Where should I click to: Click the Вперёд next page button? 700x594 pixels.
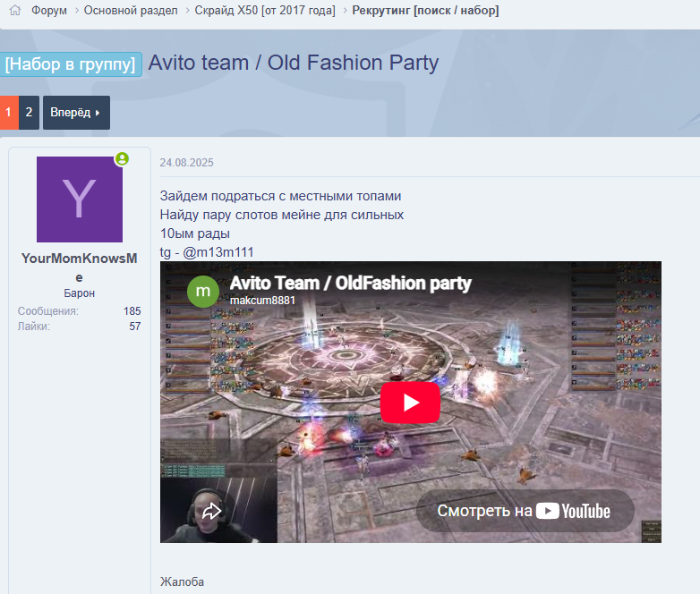[x=76, y=113]
